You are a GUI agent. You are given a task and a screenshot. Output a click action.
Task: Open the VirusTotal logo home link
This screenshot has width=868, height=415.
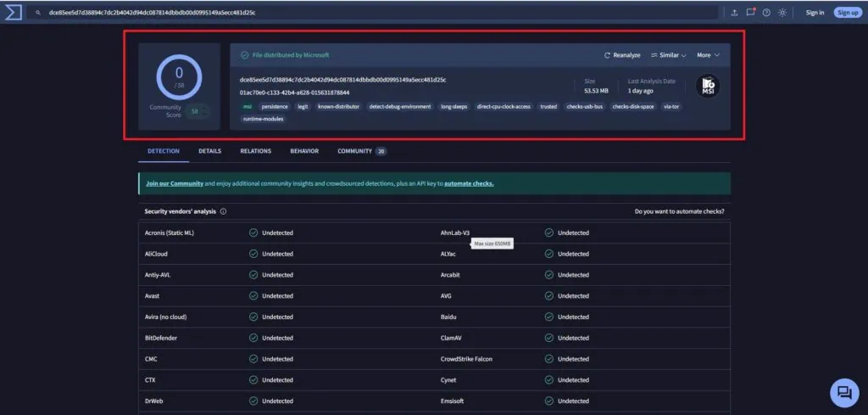(13, 12)
